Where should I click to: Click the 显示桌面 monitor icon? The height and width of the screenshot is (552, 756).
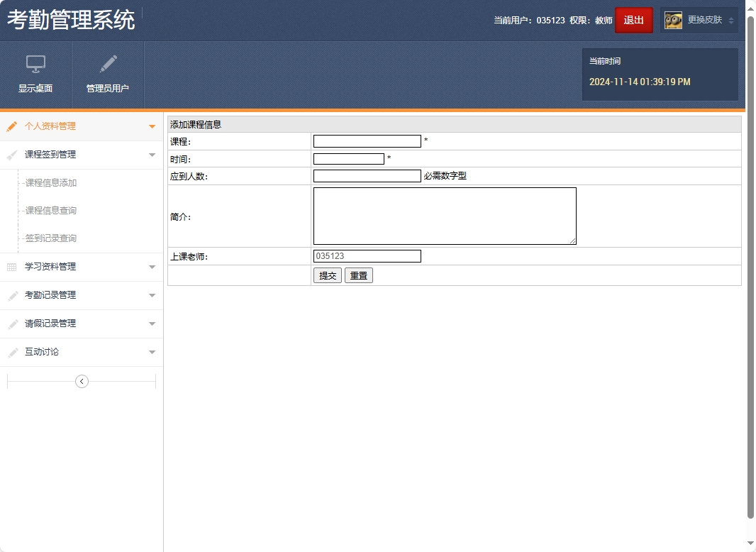coord(35,64)
